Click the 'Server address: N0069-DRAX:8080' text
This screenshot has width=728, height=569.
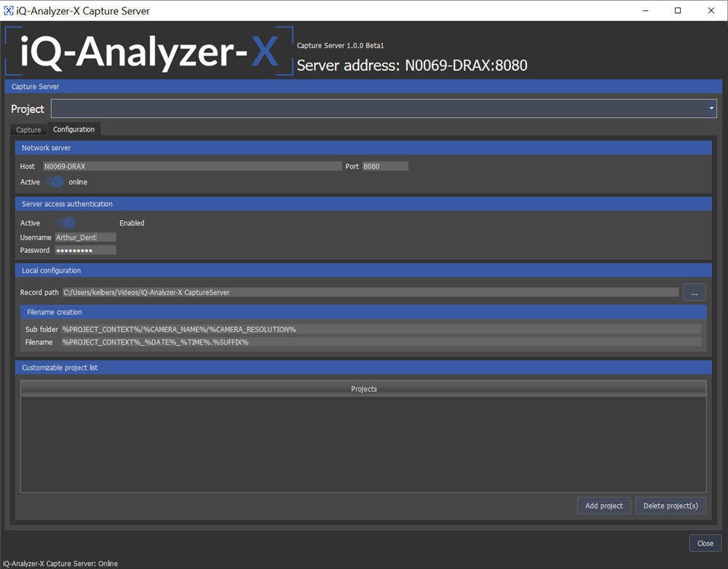pos(412,66)
